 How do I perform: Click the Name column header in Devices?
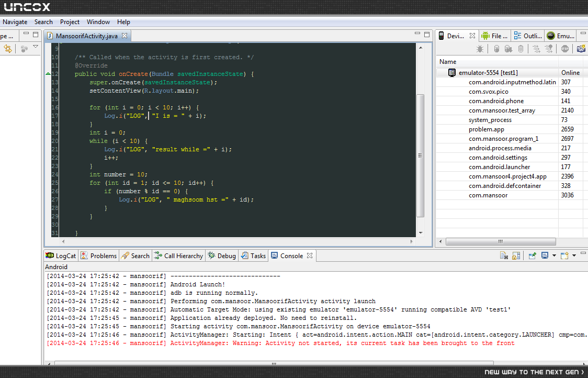tap(497, 62)
